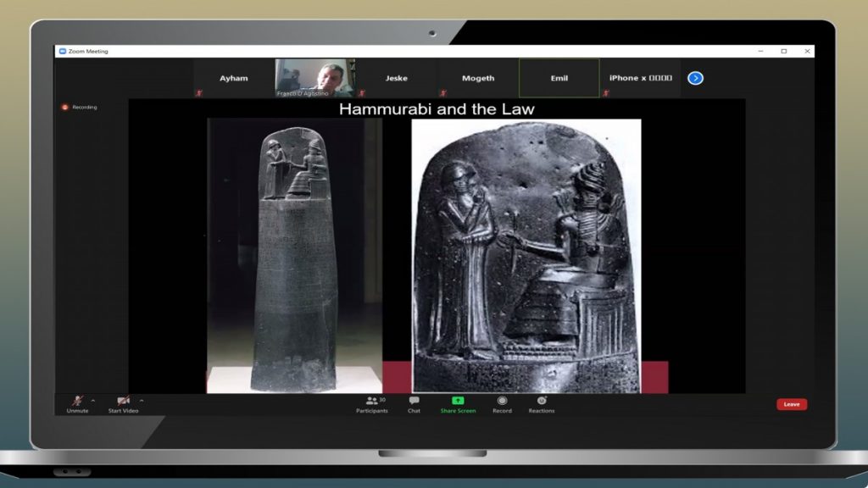Select Mogeth's participant tile
Screen dimensions: 868x488
(478, 78)
